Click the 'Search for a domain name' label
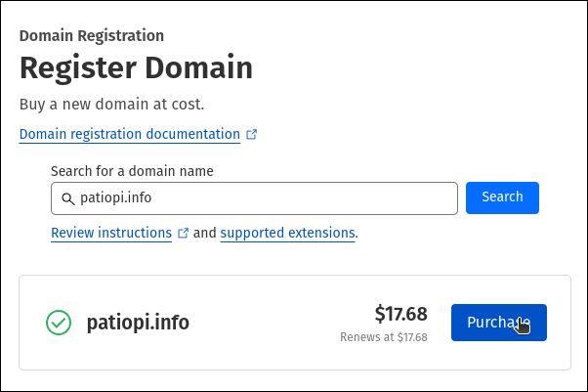Viewport: 588px width, 392px height. (132, 171)
